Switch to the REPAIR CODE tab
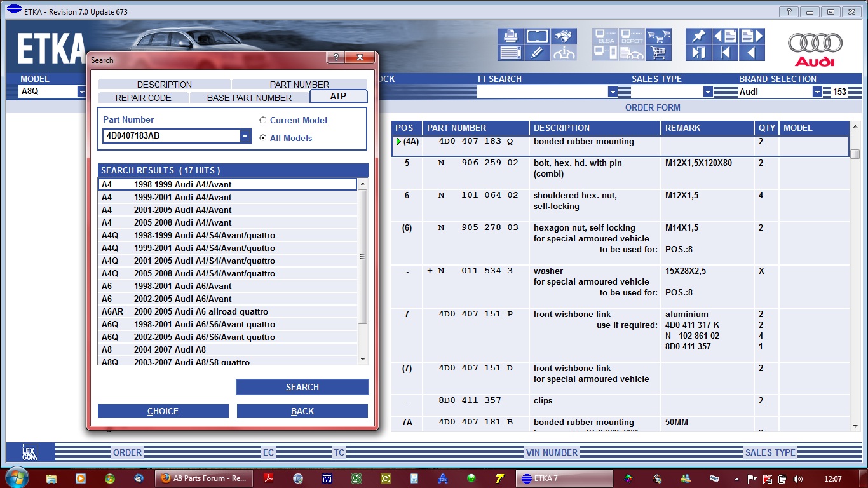The height and width of the screenshot is (488, 868). tap(144, 98)
